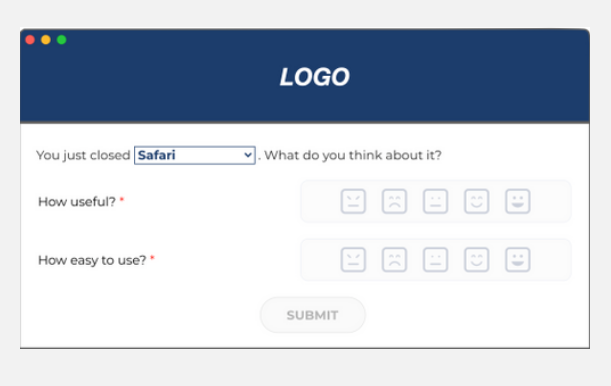611x386 pixels.
Task: Choose the big grin face for How easy to use
Action: (517, 259)
